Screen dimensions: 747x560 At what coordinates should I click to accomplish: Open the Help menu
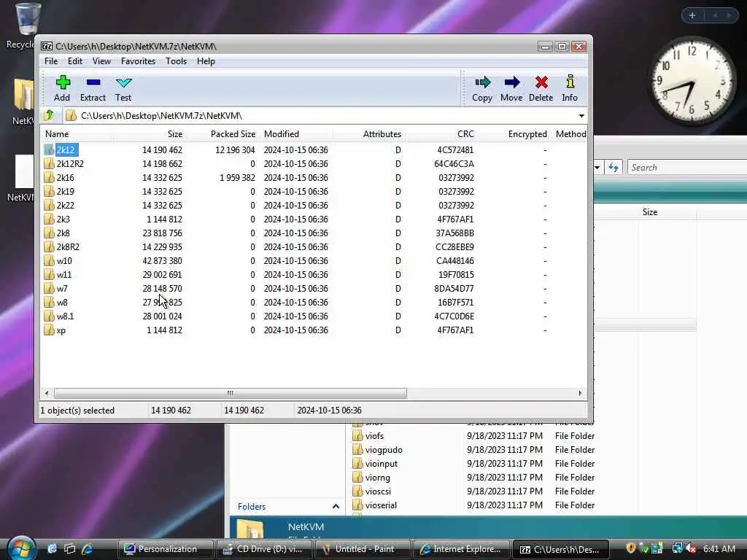coord(206,61)
